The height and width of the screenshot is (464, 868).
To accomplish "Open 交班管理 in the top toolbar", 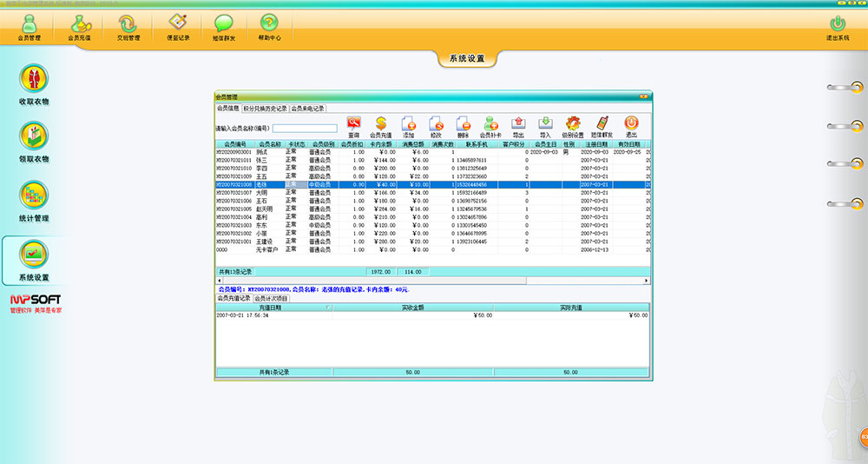I will (128, 24).
